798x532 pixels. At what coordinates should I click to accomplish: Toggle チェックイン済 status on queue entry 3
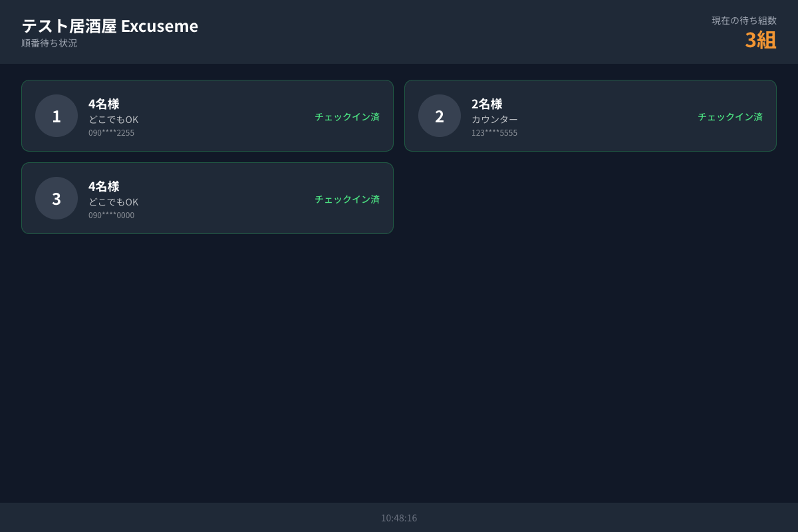coord(346,199)
